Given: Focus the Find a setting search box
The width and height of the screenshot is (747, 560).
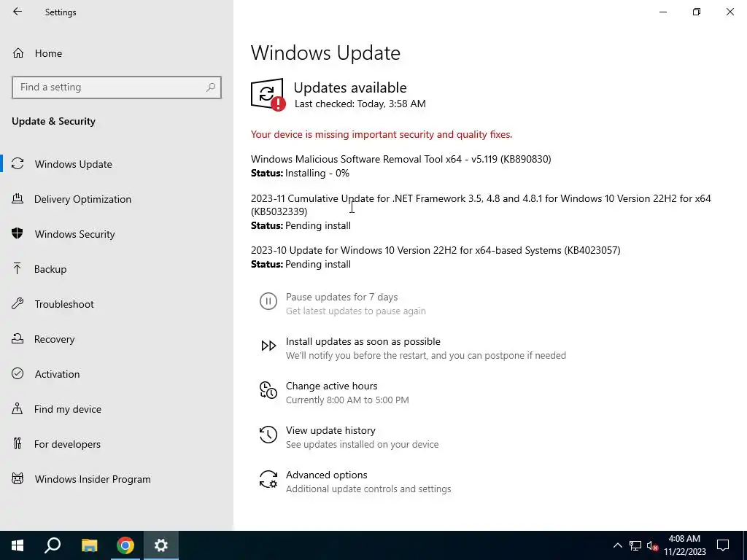Looking at the screenshot, I should 117,87.
